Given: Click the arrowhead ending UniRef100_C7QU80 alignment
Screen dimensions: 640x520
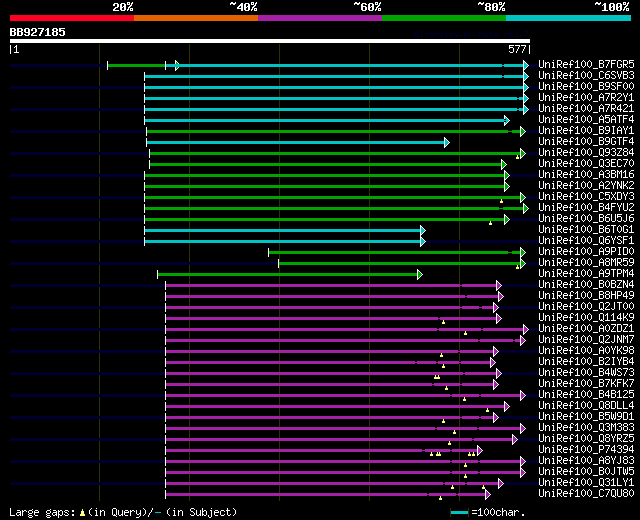Looking at the screenshot, I should pyautogui.click(x=488, y=495).
